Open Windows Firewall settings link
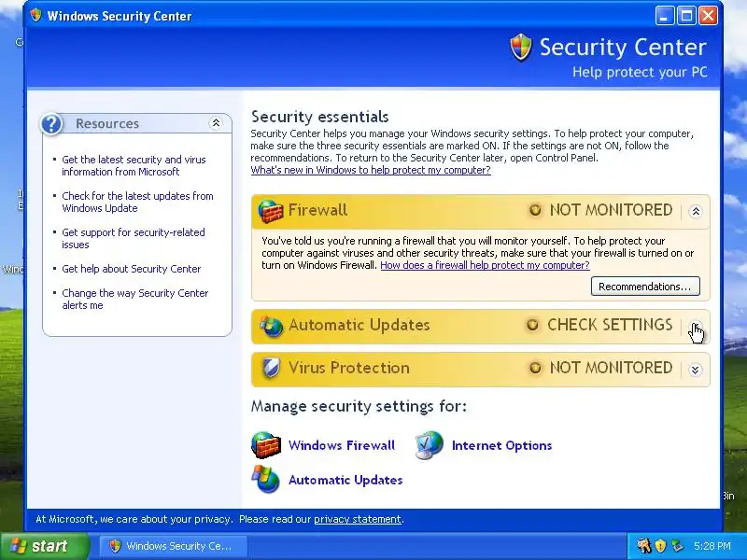 click(x=342, y=445)
